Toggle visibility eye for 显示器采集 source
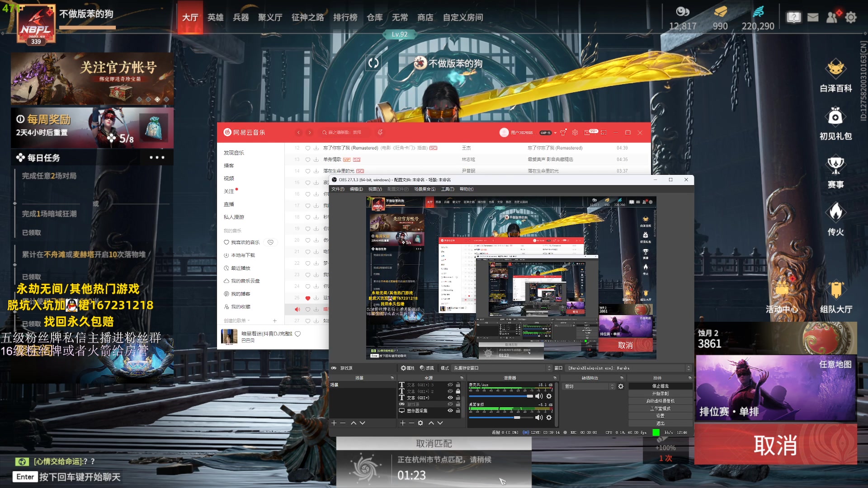The width and height of the screenshot is (868, 488). pos(450,411)
